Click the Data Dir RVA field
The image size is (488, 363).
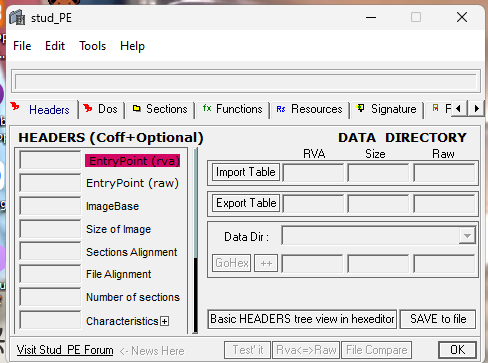(x=312, y=264)
